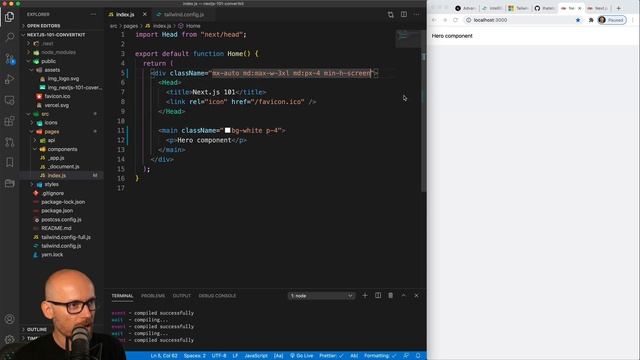Click the open changes icon in editor toolbar
Screen dimensions: 640x360
click(391, 15)
